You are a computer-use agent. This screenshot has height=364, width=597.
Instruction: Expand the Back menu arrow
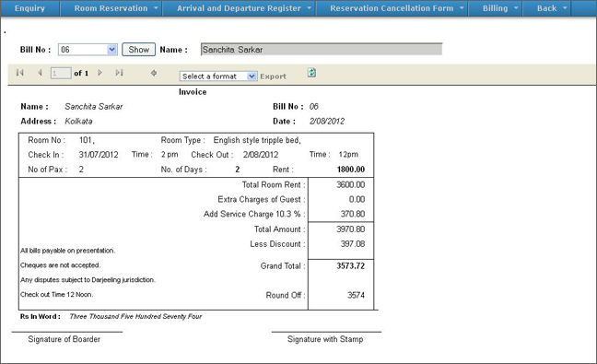click(565, 8)
